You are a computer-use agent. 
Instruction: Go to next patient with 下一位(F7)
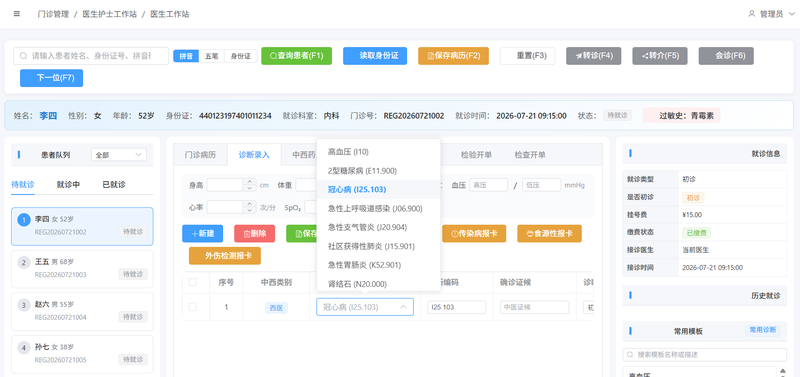[52, 78]
